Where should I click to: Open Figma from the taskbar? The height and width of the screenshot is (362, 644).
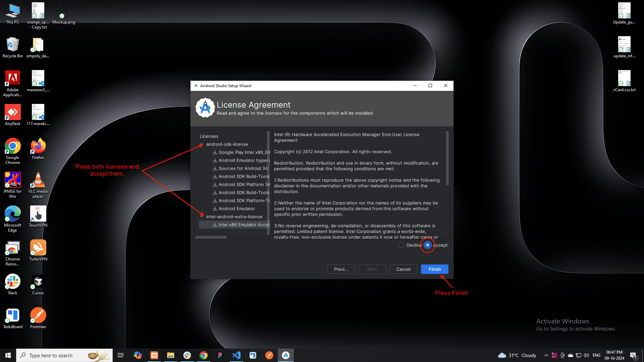(220, 355)
